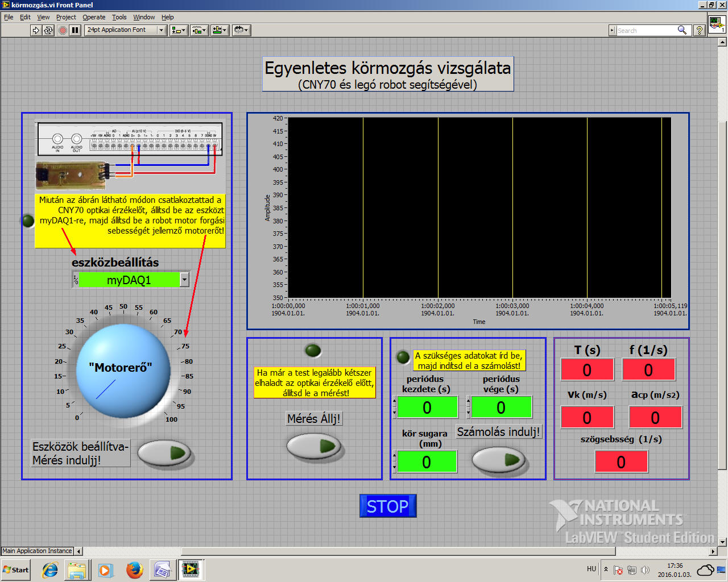Launch Firefox from the taskbar
The height and width of the screenshot is (582, 728).
pyautogui.click(x=134, y=569)
